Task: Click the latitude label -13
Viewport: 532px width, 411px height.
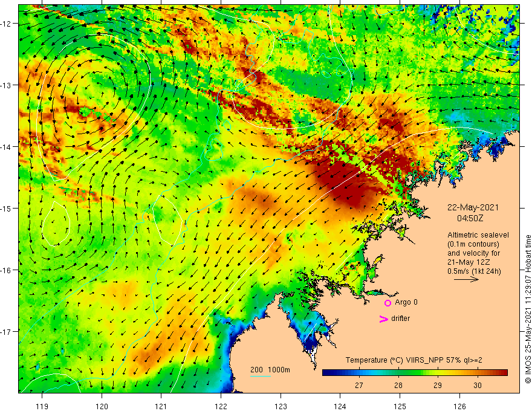Action: point(7,85)
